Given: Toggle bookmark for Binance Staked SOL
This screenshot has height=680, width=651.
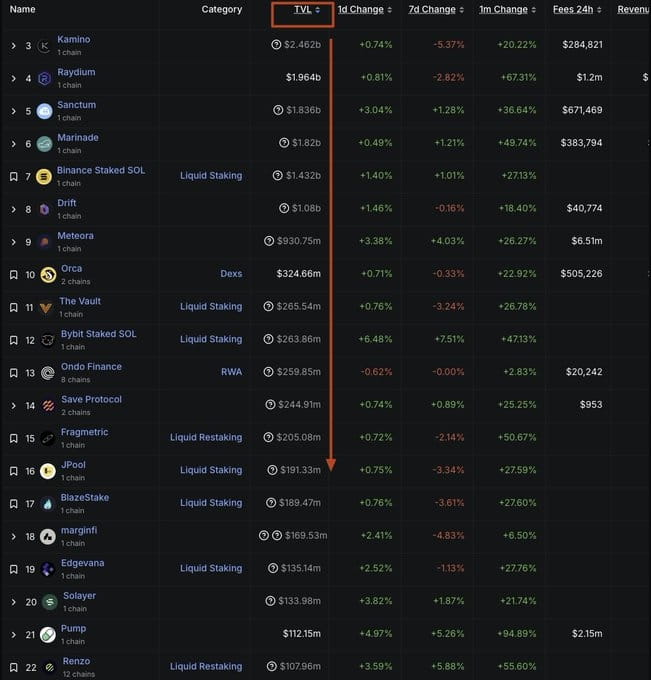Looking at the screenshot, I should tap(13, 176).
